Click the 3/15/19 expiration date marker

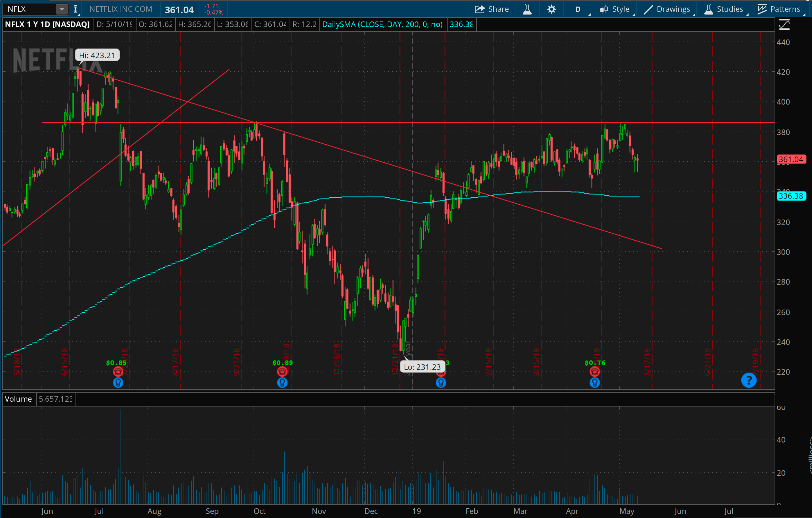(x=536, y=362)
